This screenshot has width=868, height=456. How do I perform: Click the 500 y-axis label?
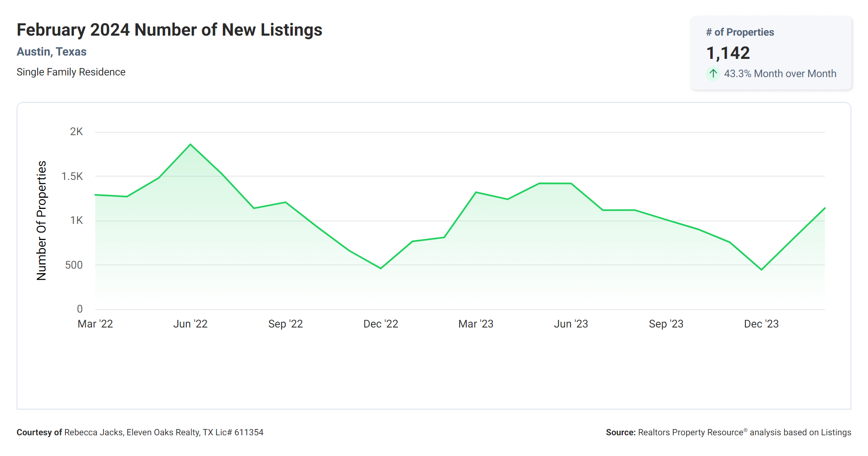coord(74,265)
